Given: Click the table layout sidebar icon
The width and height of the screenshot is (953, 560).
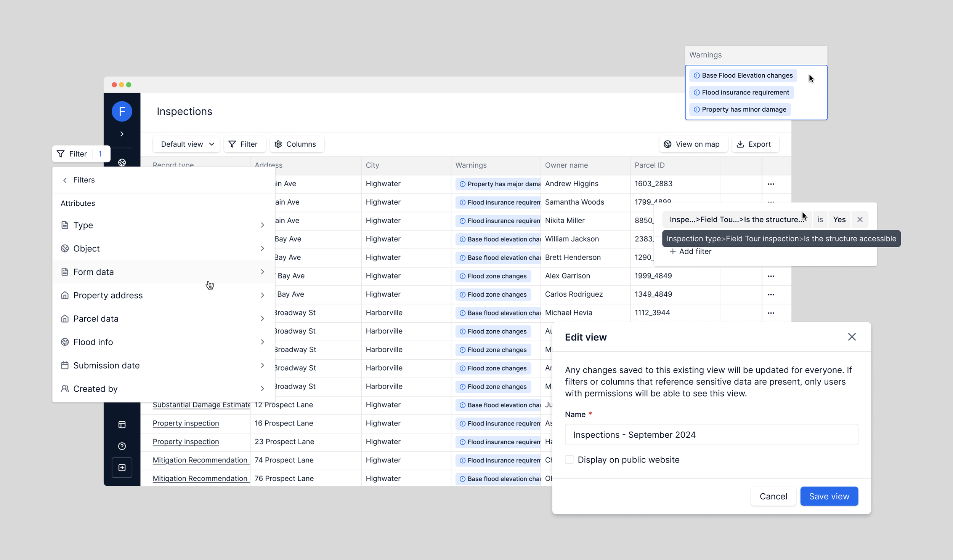Looking at the screenshot, I should (x=122, y=425).
